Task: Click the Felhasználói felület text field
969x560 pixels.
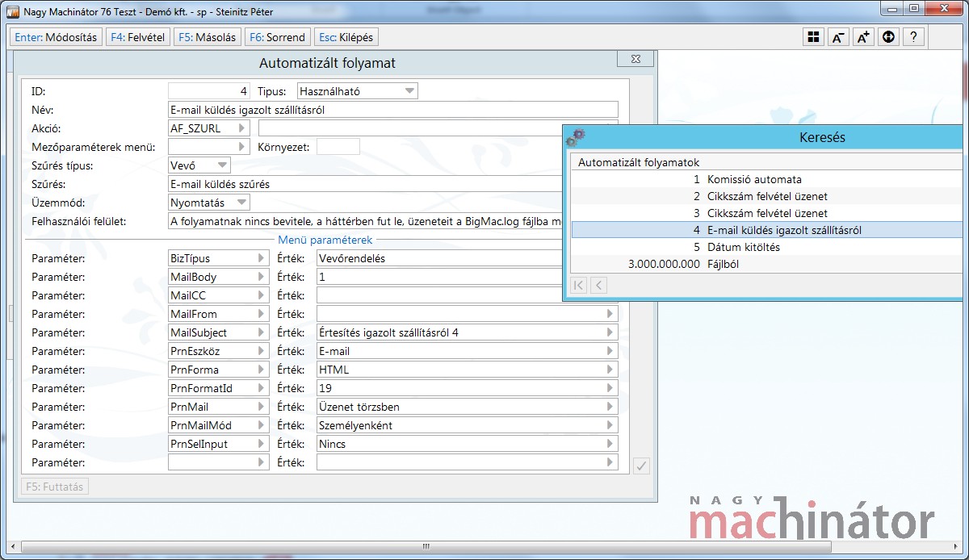Action: [x=365, y=221]
